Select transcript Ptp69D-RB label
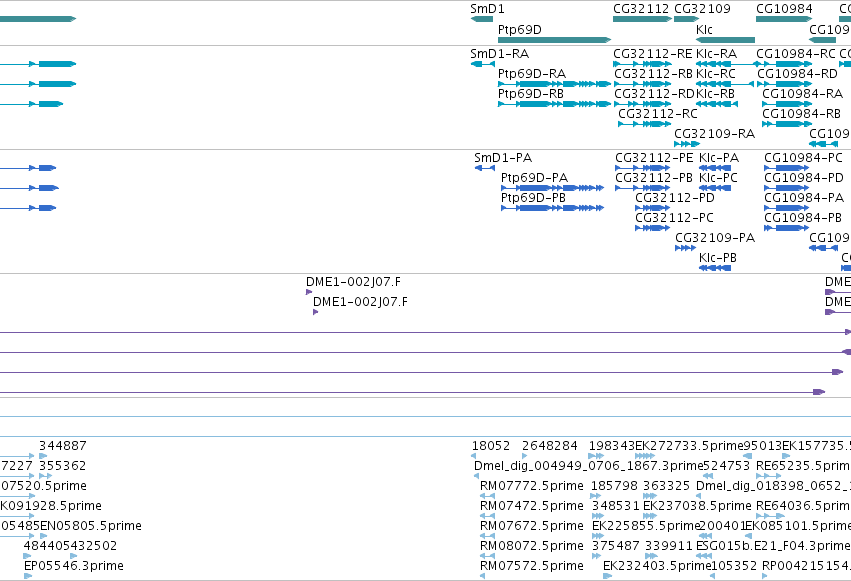 click(531, 93)
